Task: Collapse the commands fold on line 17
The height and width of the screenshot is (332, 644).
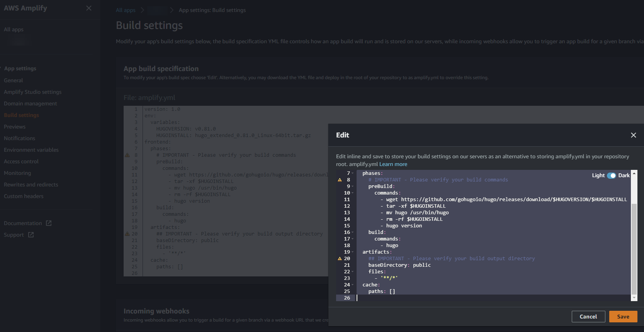Action: coord(352,239)
